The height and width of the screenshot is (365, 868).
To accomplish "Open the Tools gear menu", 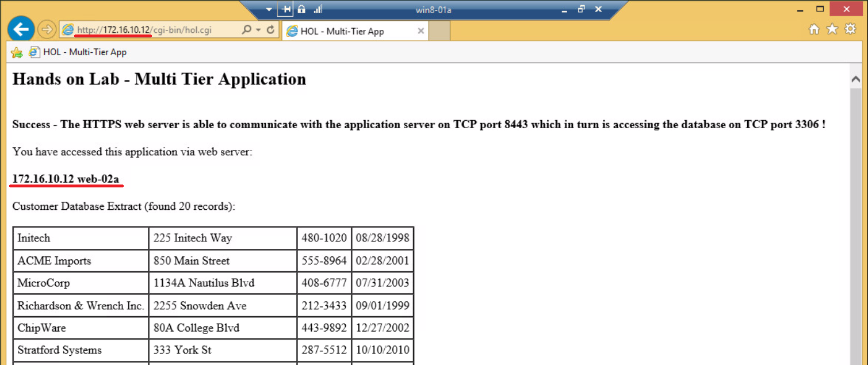I will [850, 29].
